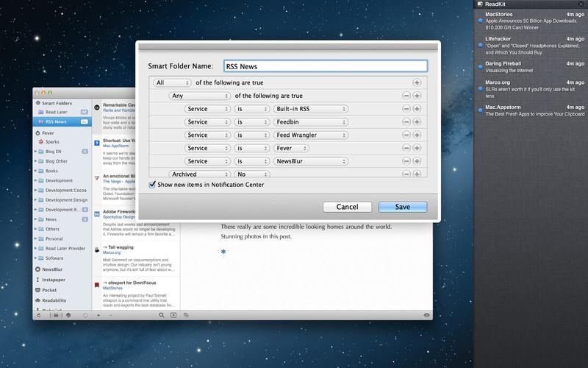
Task: Click the Readability icon in sidebar
Action: 38,300
